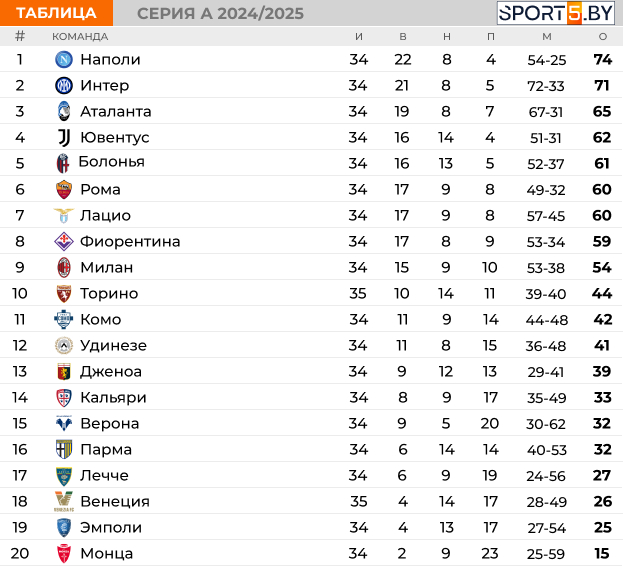Click the Parma shield icon
The image size is (623, 566).
pyautogui.click(x=64, y=449)
